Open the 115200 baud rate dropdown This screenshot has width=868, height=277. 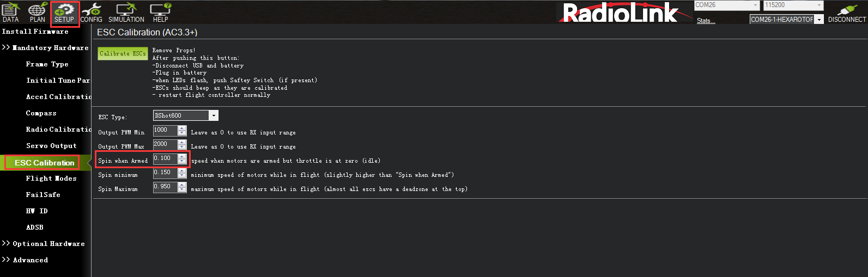pyautogui.click(x=819, y=5)
